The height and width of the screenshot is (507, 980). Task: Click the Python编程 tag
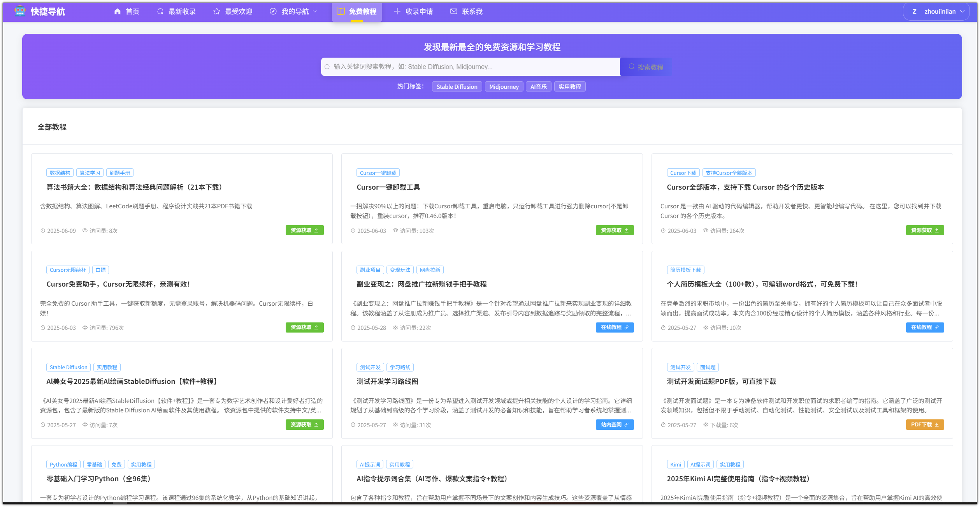63,465
